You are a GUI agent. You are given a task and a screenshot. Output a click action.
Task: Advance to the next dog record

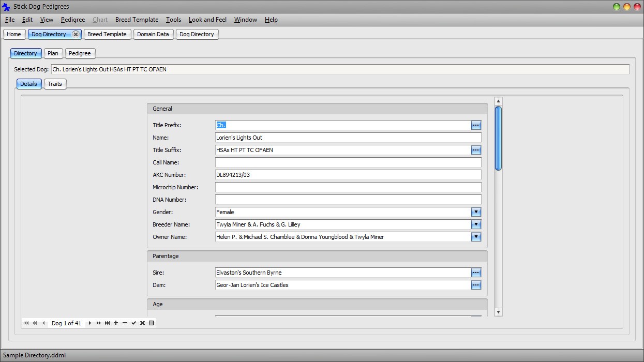coord(89,323)
